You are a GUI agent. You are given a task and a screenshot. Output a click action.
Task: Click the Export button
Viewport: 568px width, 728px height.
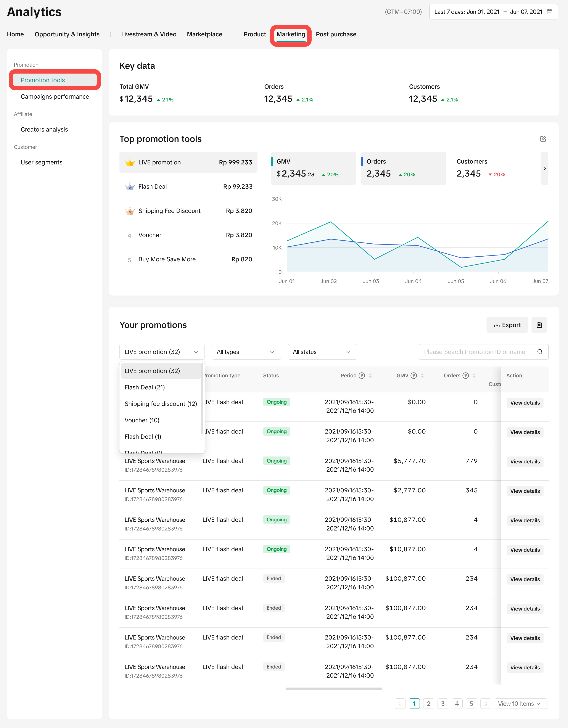(507, 325)
